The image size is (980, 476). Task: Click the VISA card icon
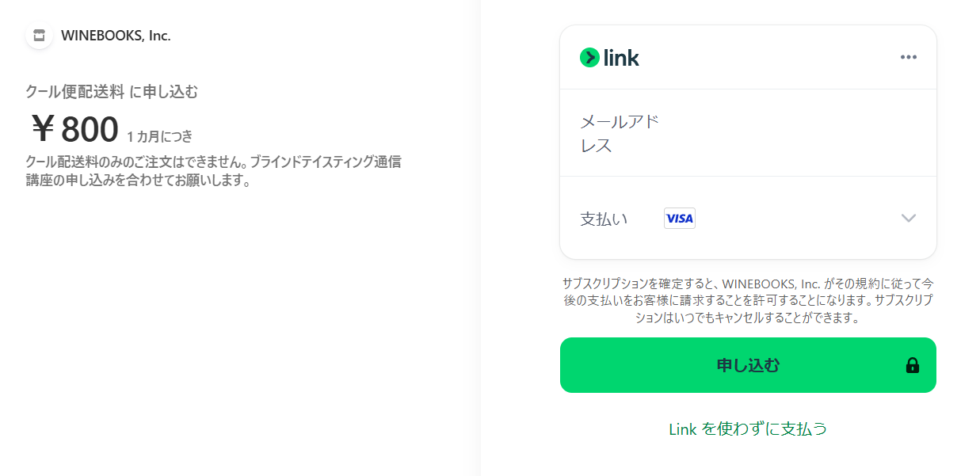(680, 219)
